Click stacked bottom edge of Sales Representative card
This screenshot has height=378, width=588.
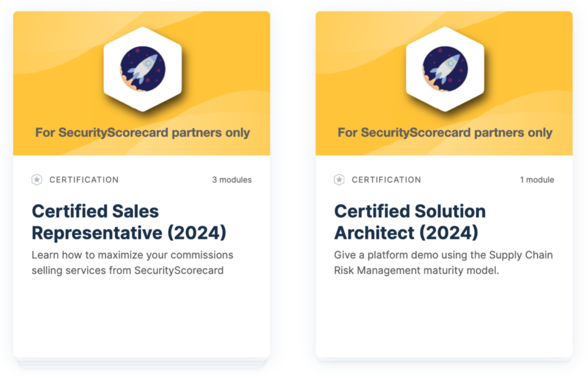pyautogui.click(x=142, y=362)
